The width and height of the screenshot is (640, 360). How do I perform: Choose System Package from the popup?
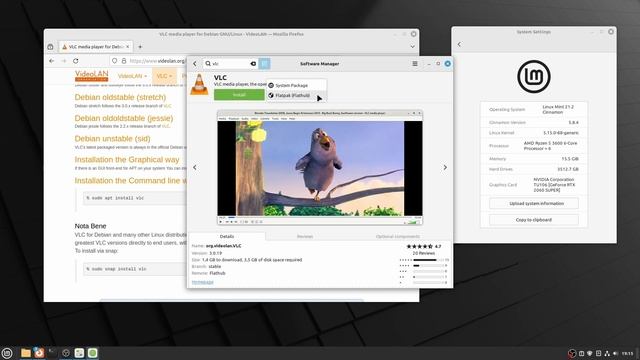(x=296, y=85)
